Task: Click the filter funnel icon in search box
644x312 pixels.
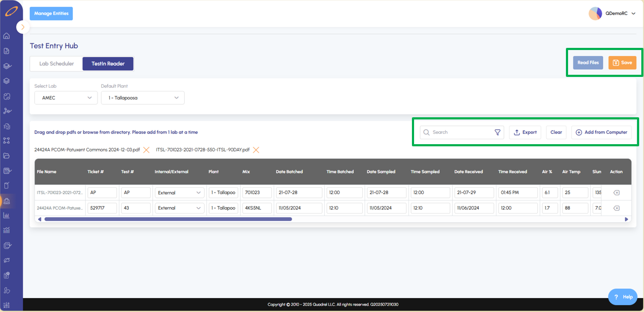Action: point(498,132)
